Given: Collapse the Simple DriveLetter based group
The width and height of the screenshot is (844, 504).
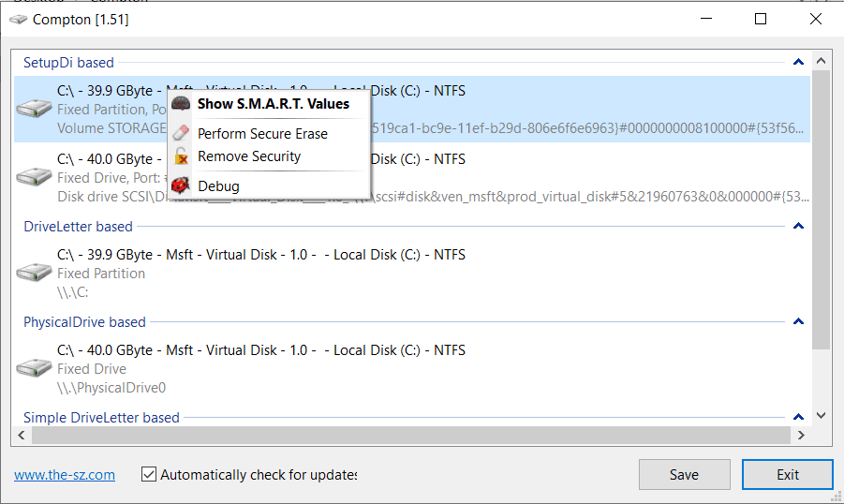Looking at the screenshot, I should tap(798, 417).
